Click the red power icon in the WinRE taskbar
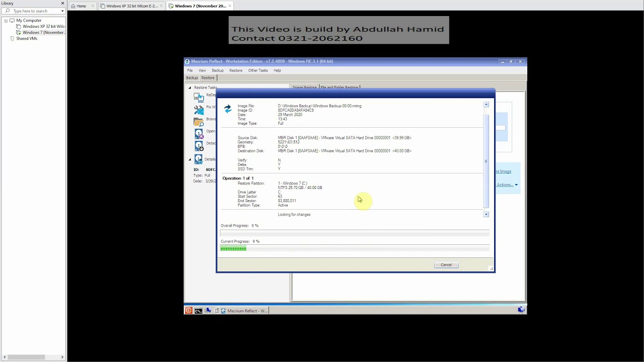 tap(189, 311)
